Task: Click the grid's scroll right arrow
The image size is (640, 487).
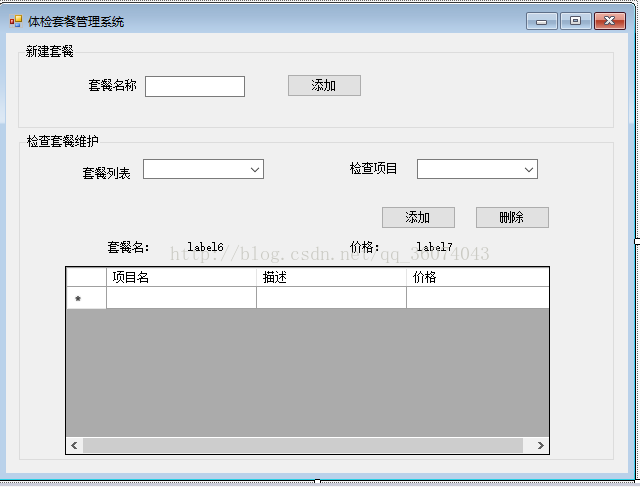Action: (x=540, y=445)
